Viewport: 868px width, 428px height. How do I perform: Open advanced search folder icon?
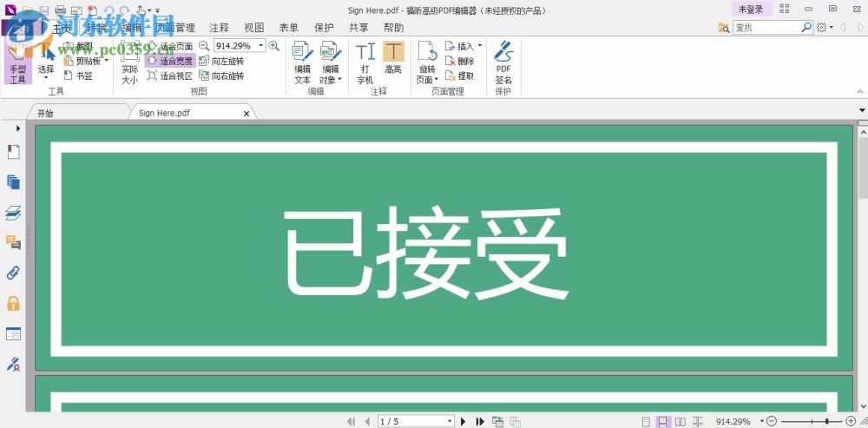[724, 27]
